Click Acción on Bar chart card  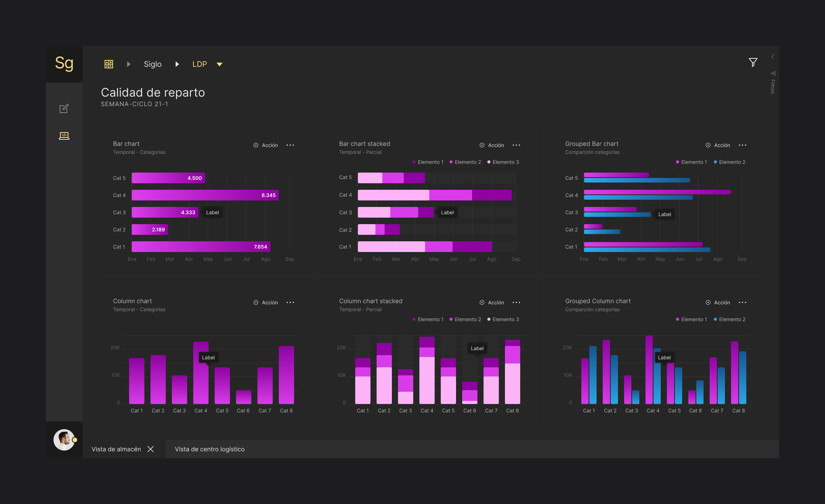point(266,145)
